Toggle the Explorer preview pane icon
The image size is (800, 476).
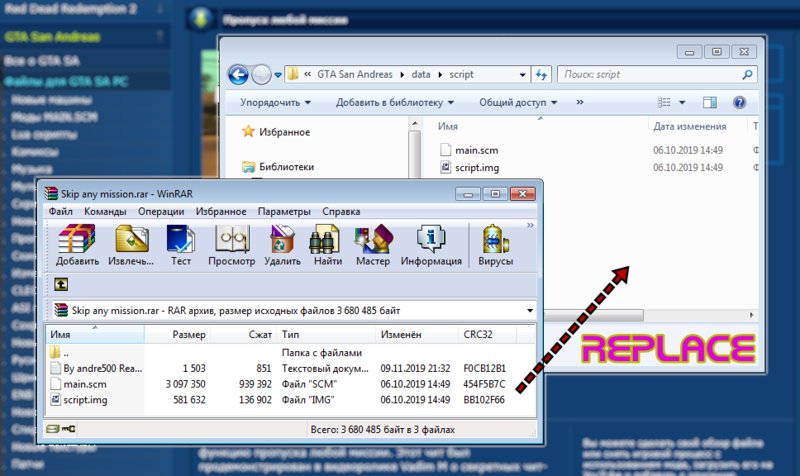[x=710, y=103]
